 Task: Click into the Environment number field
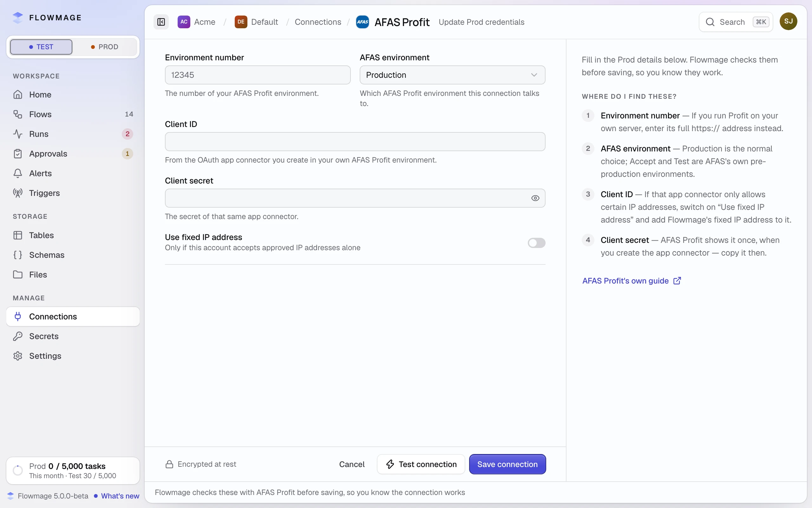(258, 75)
